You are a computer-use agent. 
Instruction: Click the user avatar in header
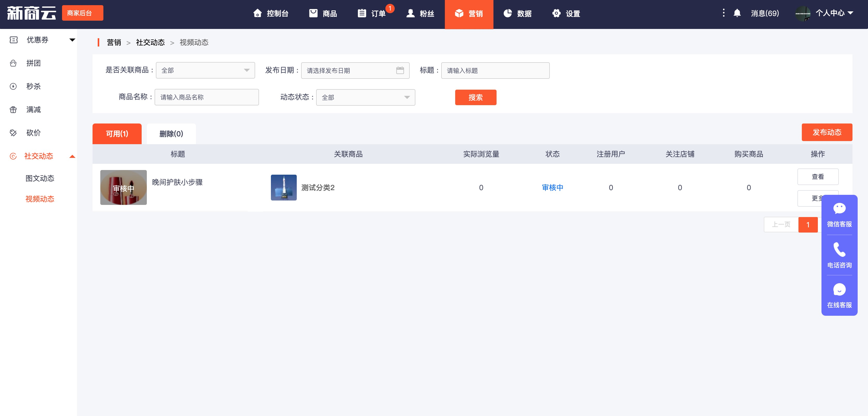click(803, 13)
